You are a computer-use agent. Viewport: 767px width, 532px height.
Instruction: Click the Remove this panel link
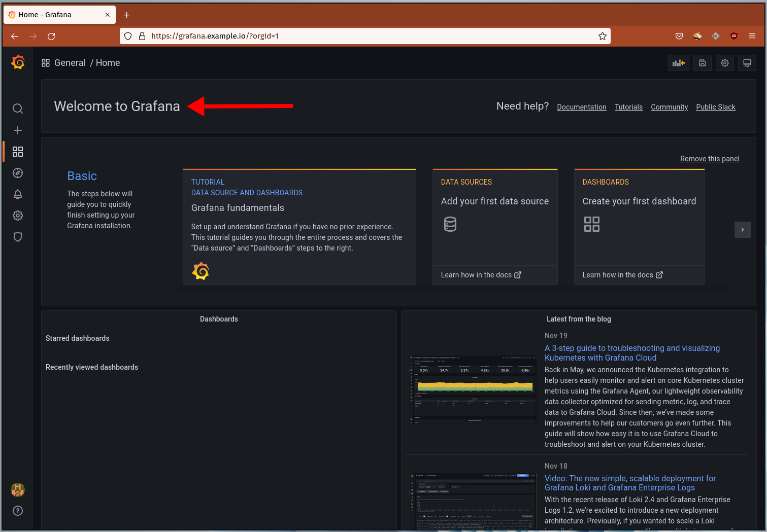click(x=710, y=159)
